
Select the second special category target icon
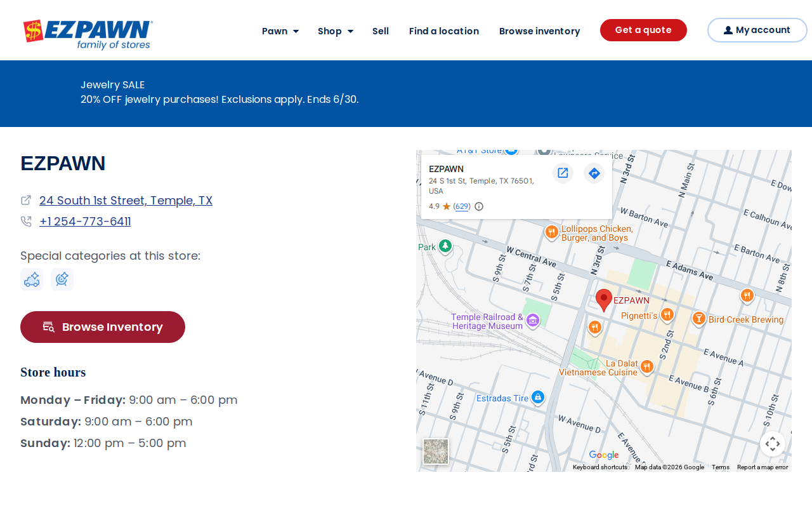point(62,279)
